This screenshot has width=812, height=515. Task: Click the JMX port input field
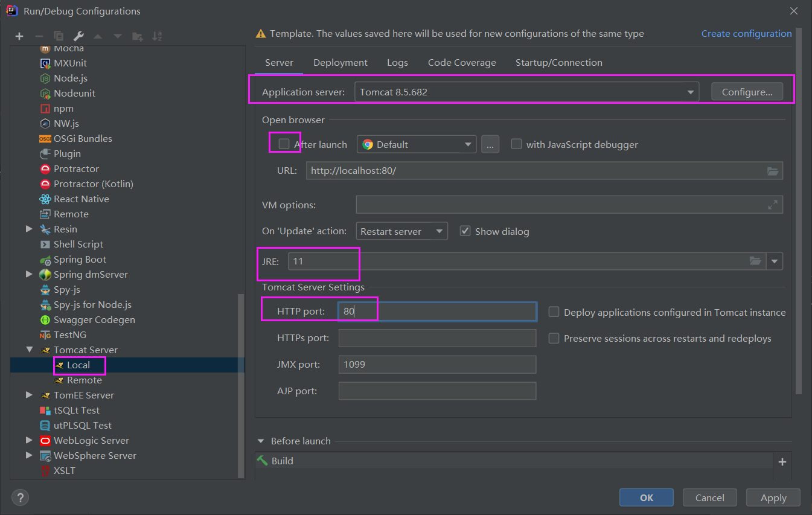(437, 364)
